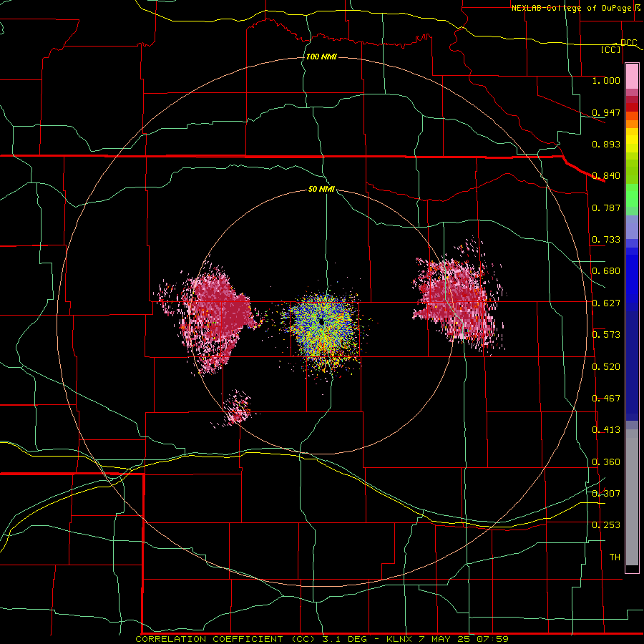Click the 100 NMI range ring label
This screenshot has height=644, width=644.
click(x=321, y=57)
